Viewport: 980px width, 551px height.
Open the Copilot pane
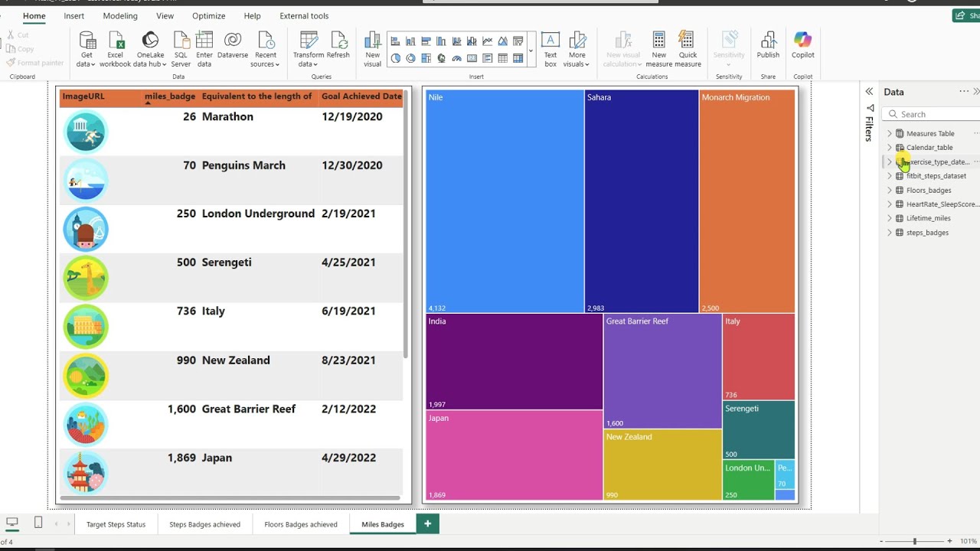(x=802, y=45)
